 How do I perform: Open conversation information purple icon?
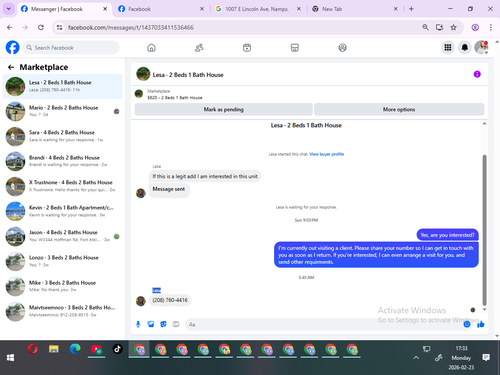point(477,74)
